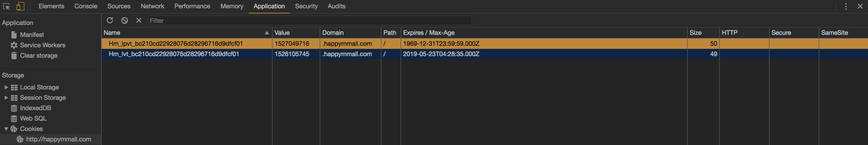Click the cookie Filter input field
Screen dimensions: 868x145
point(309,21)
